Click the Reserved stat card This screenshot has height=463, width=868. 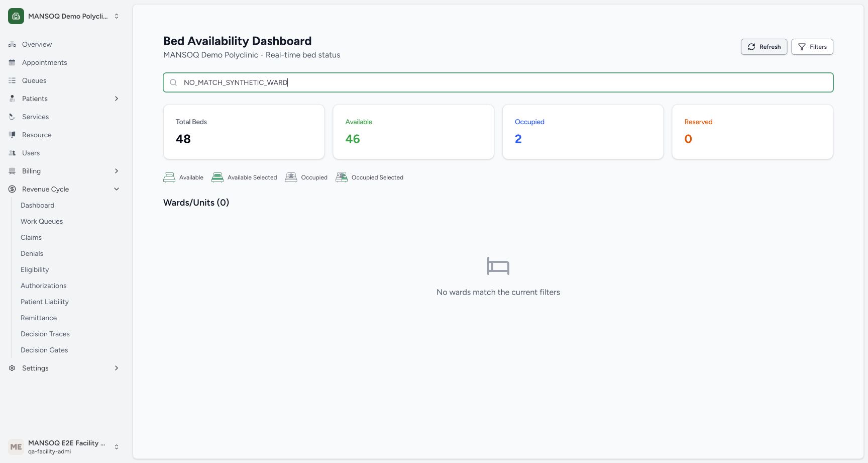(x=752, y=132)
